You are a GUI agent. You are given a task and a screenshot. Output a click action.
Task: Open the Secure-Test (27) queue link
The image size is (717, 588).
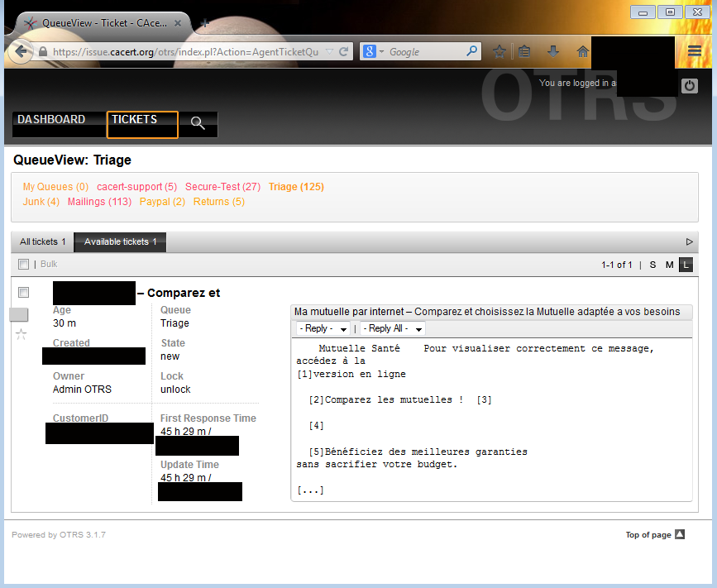222,187
